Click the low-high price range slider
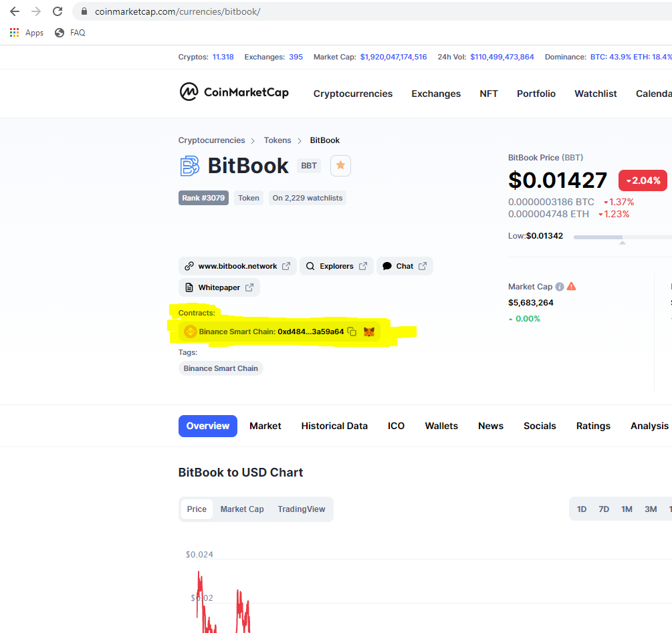This screenshot has width=672, height=633. coord(623,237)
